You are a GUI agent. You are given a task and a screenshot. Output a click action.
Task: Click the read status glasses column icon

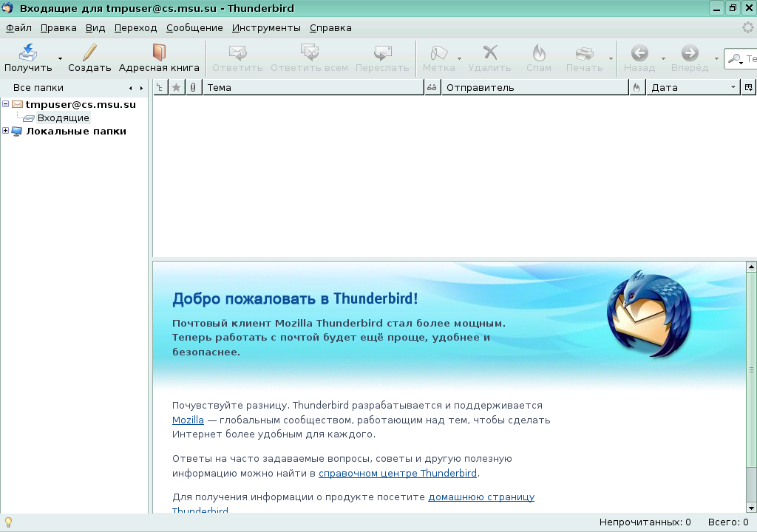coord(431,87)
